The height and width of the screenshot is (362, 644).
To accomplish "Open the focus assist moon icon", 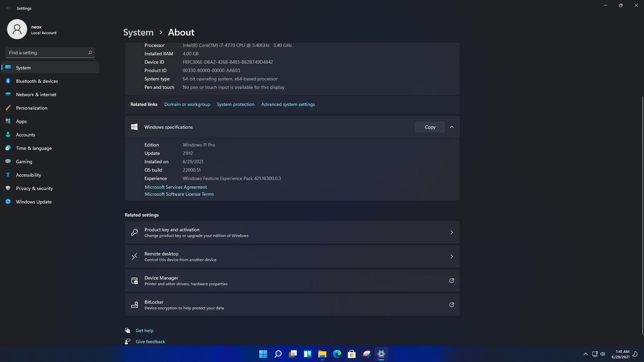I will [x=636, y=354].
